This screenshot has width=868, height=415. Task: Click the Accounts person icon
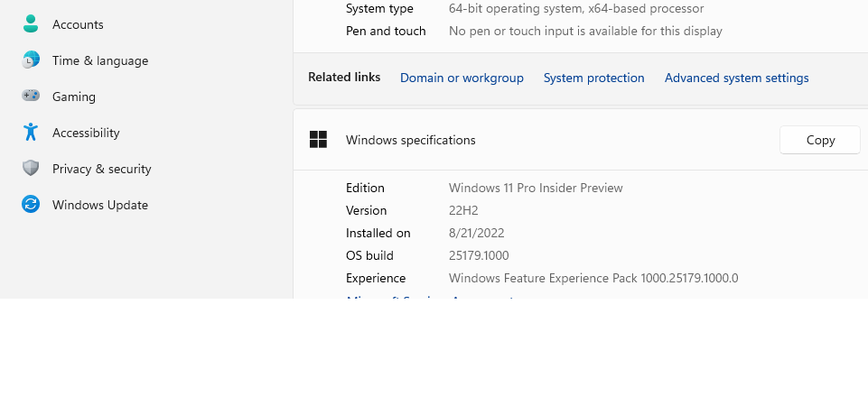pos(31,24)
